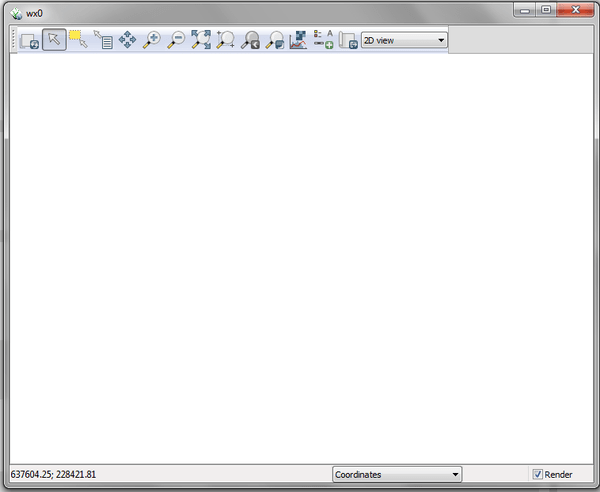Open the Analyze map tool
600x492 pixels.
coord(298,40)
